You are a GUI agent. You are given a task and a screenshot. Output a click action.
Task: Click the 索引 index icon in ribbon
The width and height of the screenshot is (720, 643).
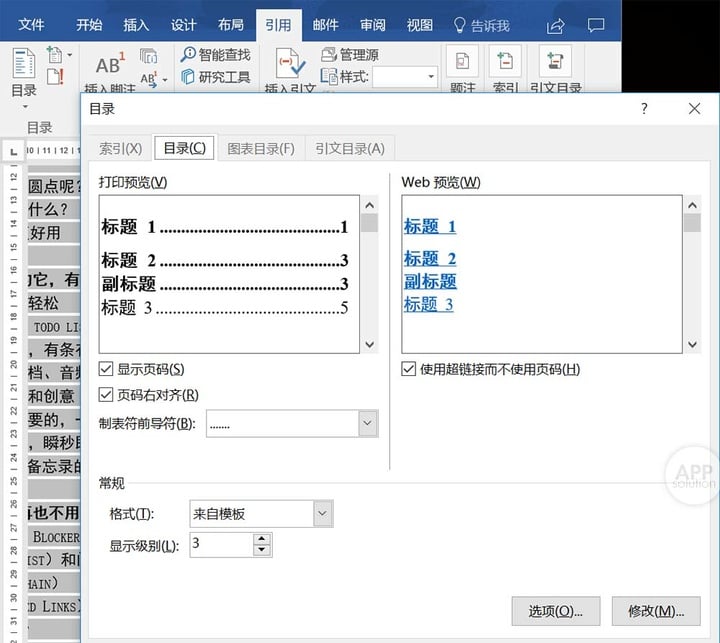pos(505,61)
